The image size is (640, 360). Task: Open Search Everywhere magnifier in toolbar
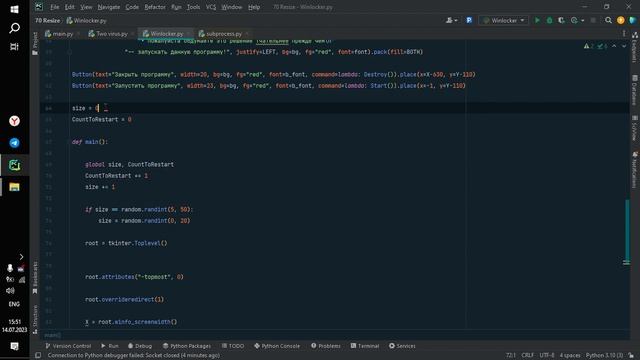click(608, 20)
